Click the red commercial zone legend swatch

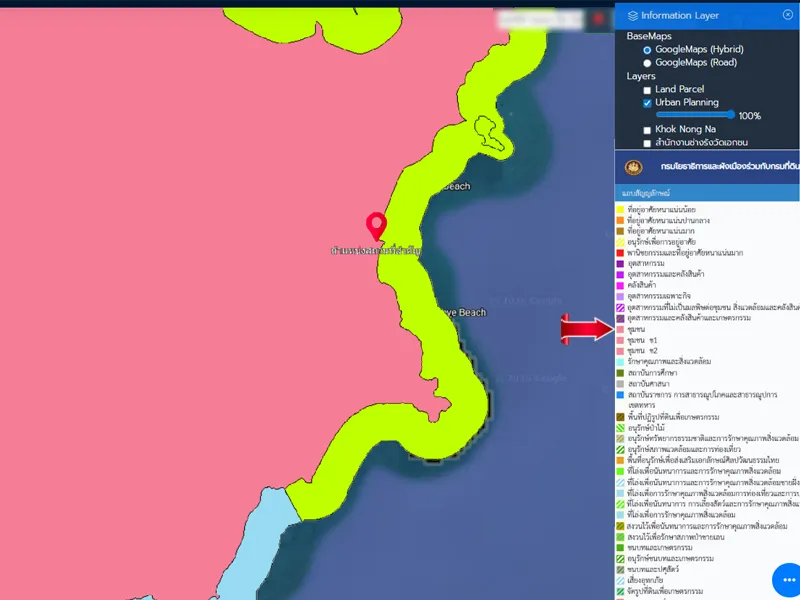tap(621, 253)
